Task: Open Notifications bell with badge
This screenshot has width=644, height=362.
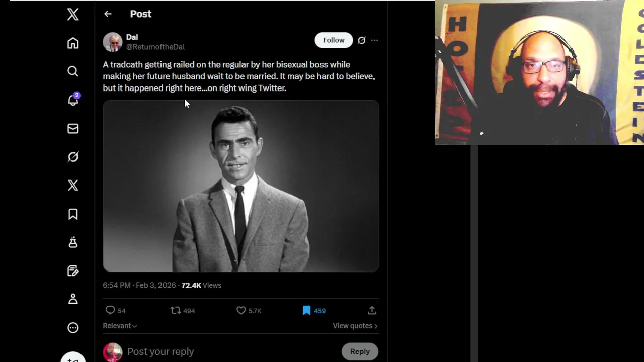Action: (x=73, y=100)
